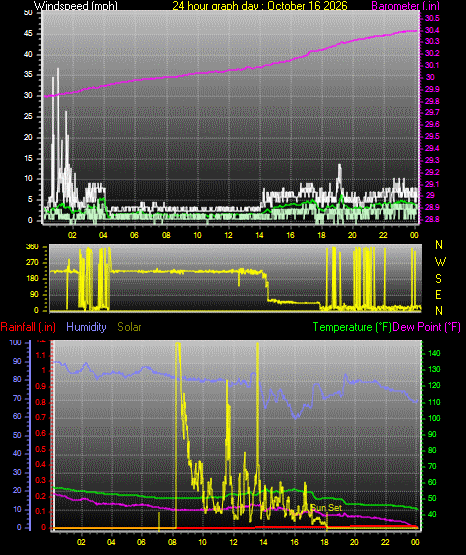Viewport: 466px width, 555px height.
Task: Click the 30.4 barometer scale value
Action: tap(432, 30)
